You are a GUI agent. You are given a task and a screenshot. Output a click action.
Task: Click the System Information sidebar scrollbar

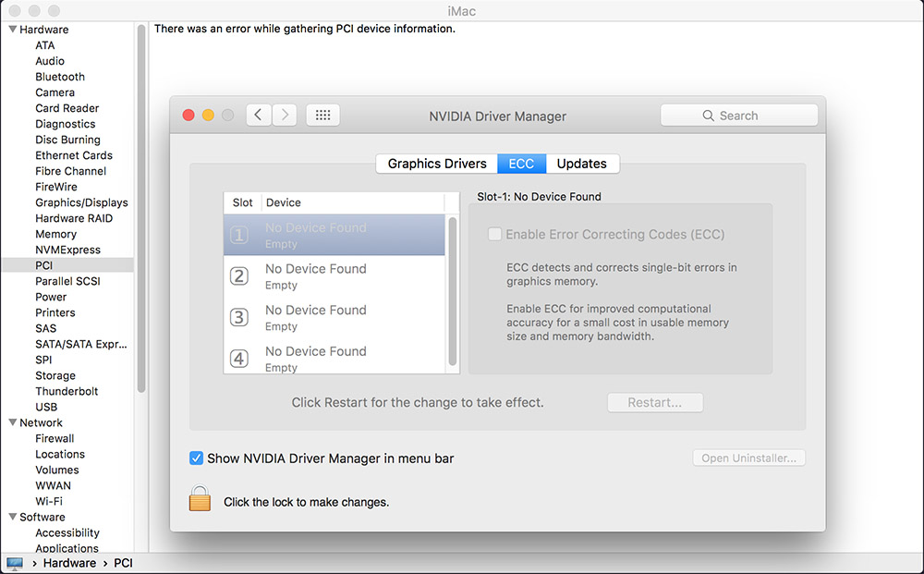(141, 208)
